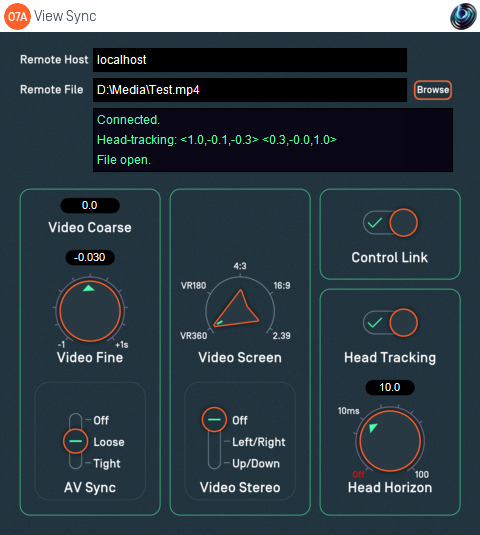Click the Remote File path field
This screenshot has width=480, height=535.
(250, 90)
